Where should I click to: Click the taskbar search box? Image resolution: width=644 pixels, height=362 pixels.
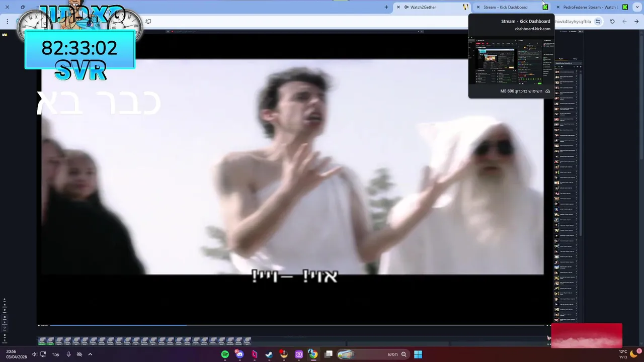[x=372, y=354]
